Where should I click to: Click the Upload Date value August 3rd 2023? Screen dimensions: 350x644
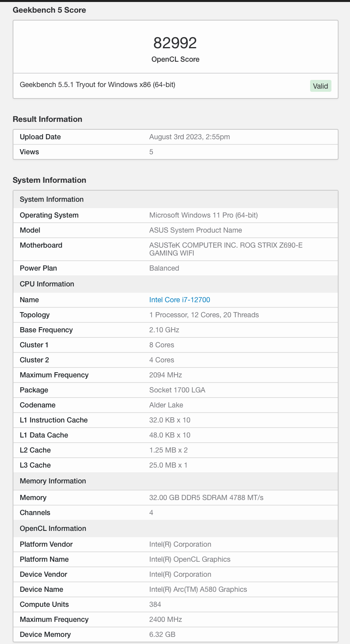pyautogui.click(x=189, y=137)
